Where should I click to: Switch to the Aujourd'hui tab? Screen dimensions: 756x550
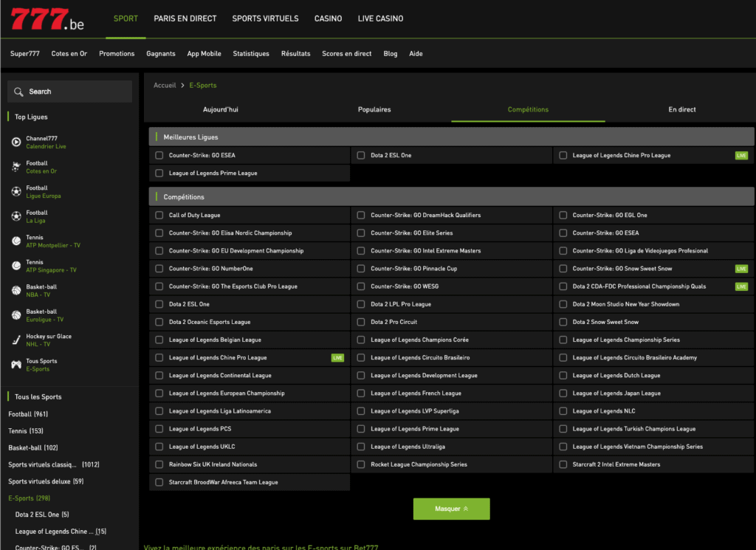[220, 109]
